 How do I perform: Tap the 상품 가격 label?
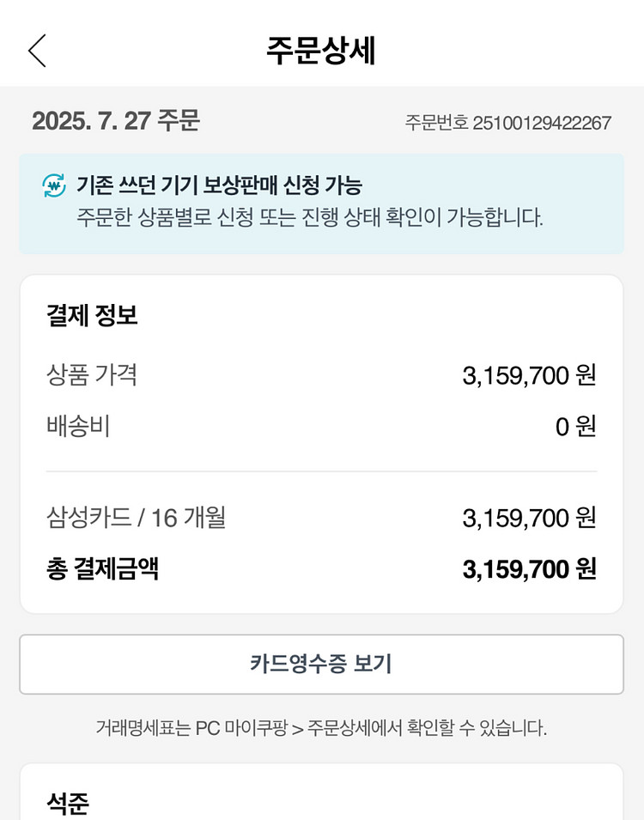tap(92, 374)
